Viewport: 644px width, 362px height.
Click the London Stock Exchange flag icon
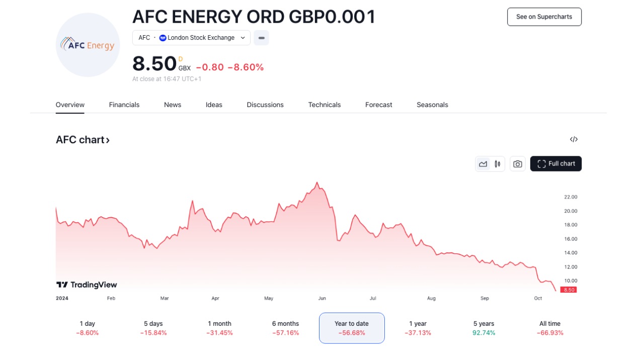163,38
